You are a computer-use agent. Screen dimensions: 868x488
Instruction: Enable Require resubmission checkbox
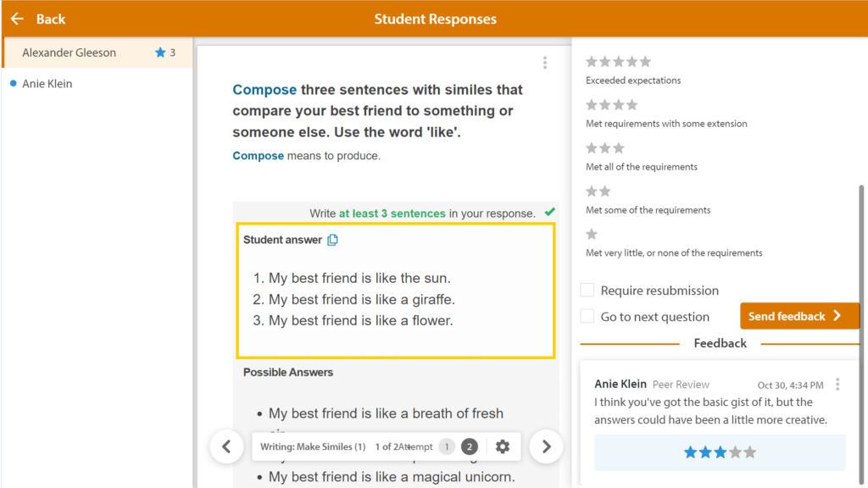(x=587, y=290)
